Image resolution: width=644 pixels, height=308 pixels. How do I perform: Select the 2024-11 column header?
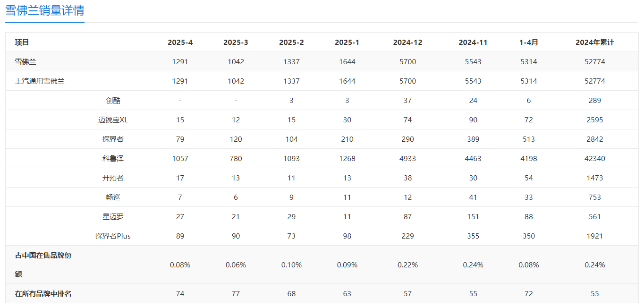coord(473,43)
